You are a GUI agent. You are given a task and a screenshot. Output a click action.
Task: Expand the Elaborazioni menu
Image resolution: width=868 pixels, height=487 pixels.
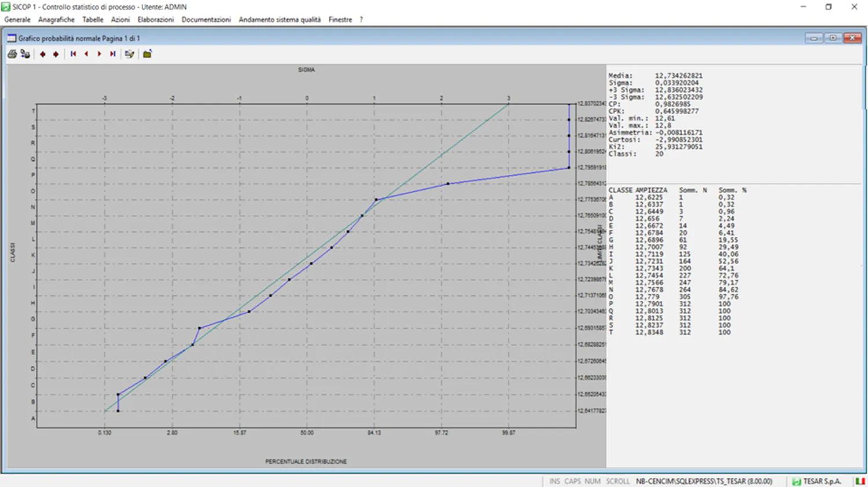pyautogui.click(x=155, y=20)
